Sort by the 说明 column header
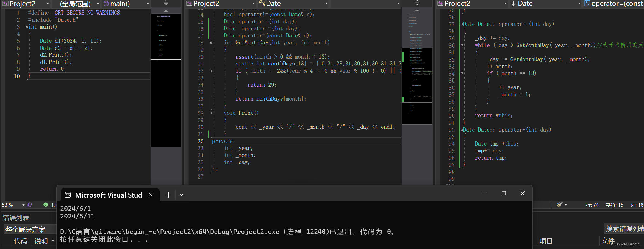The image size is (644, 249). tap(41, 241)
